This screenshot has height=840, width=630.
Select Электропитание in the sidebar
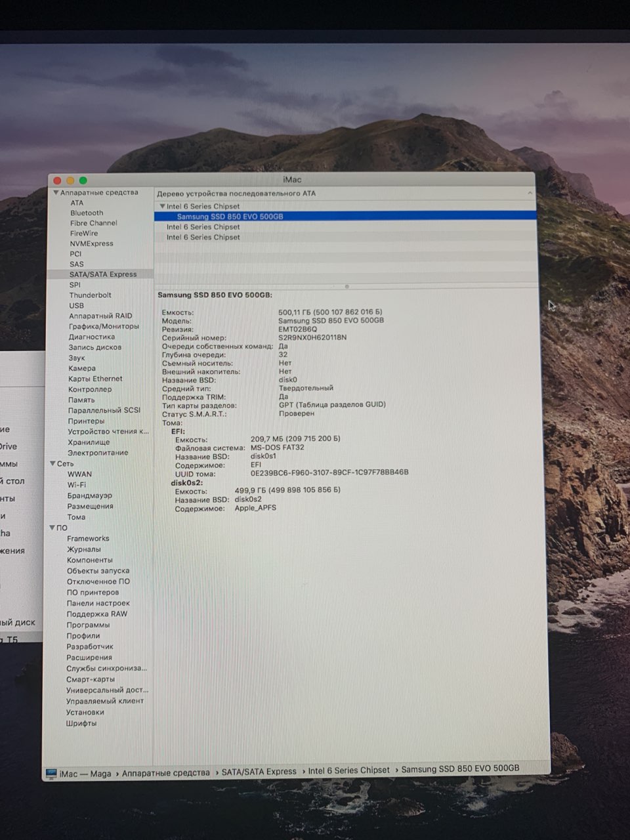[x=98, y=453]
